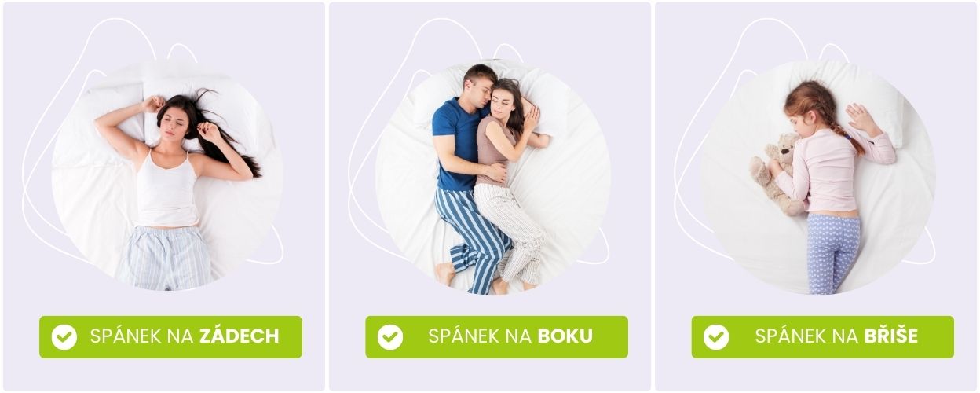This screenshot has height=393, width=980.
Task: Open the Spánek na břiše green button
Action: 822,337
